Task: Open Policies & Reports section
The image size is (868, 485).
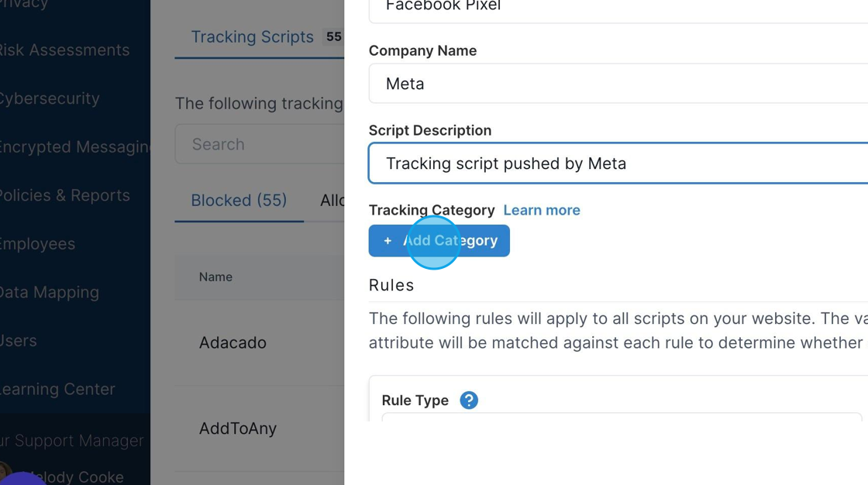Action: [65, 195]
